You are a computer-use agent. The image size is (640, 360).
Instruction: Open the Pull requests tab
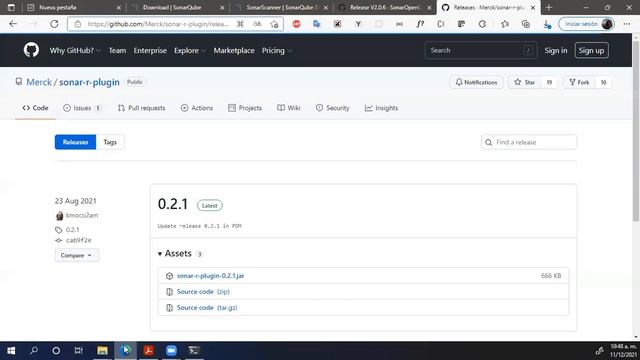[x=141, y=108]
